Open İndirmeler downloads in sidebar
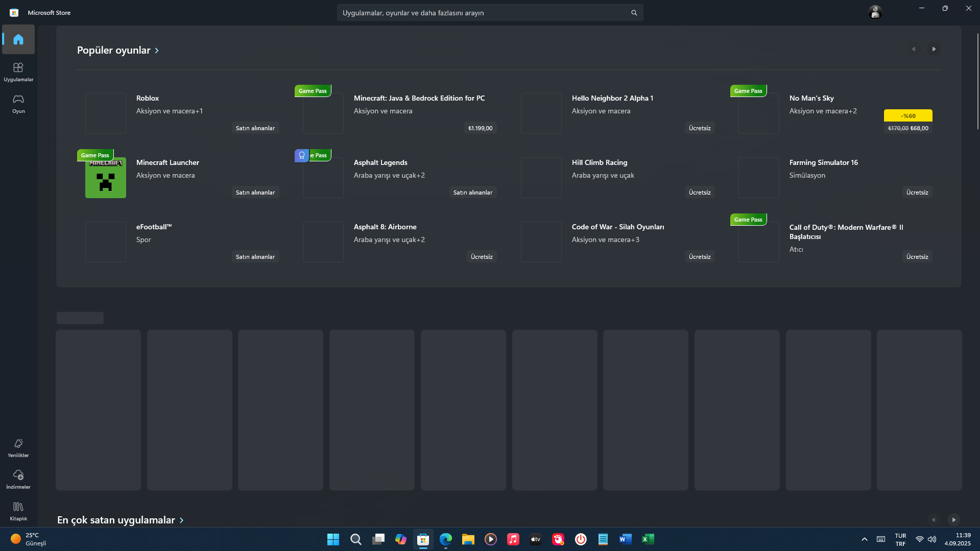 pyautogui.click(x=18, y=480)
